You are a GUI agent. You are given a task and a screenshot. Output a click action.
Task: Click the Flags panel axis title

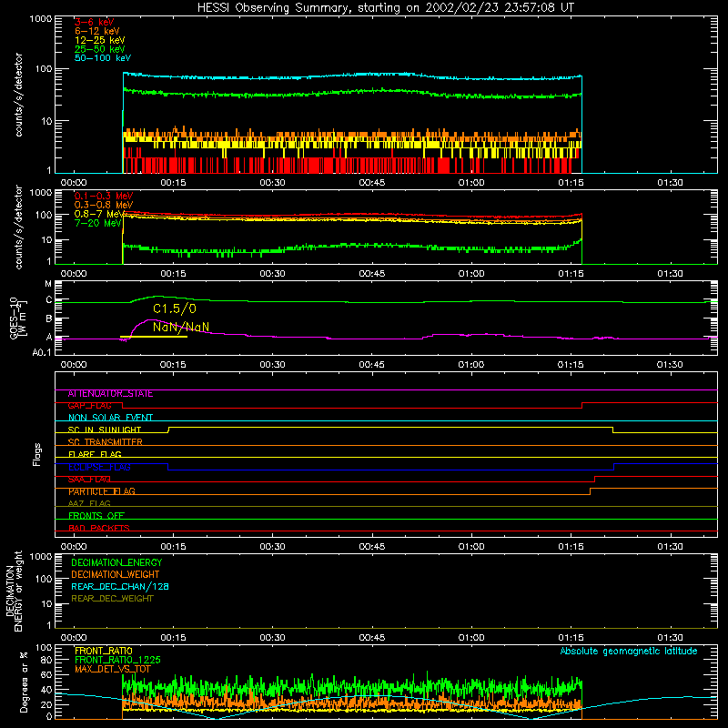(x=37, y=454)
